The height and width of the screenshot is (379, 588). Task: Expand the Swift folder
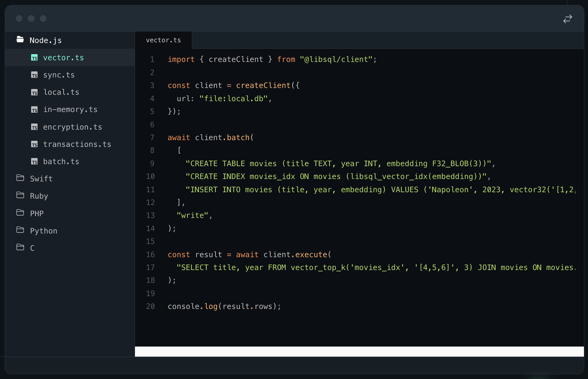pyautogui.click(x=70, y=179)
